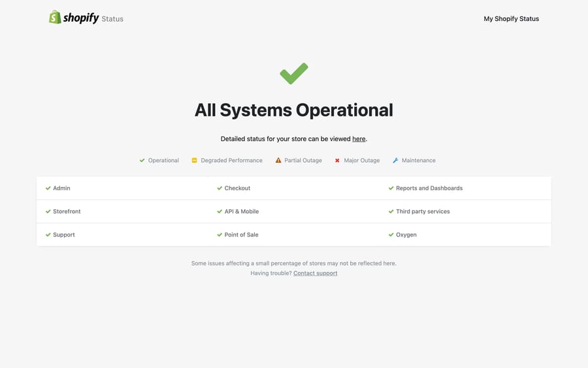
Task: Click the 'Status' text next to logo
Action: 112,19
